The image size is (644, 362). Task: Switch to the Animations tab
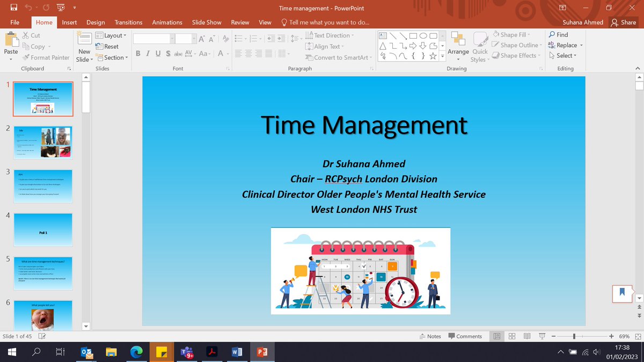(167, 22)
